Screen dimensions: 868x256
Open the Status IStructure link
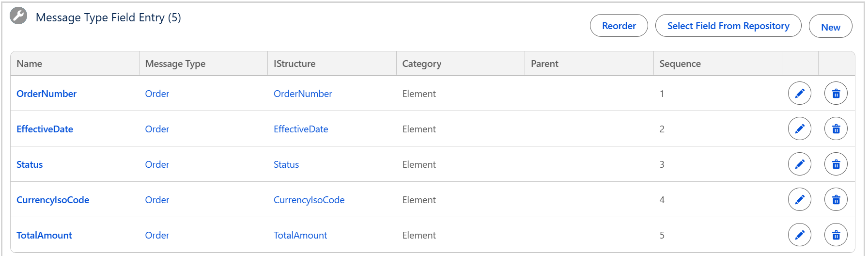point(286,164)
